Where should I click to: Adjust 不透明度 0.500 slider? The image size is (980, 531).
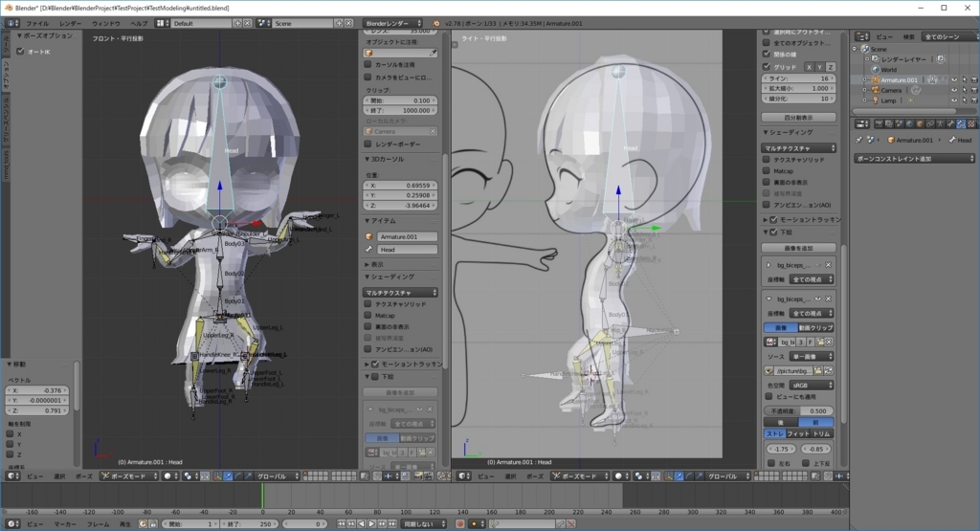tap(799, 411)
